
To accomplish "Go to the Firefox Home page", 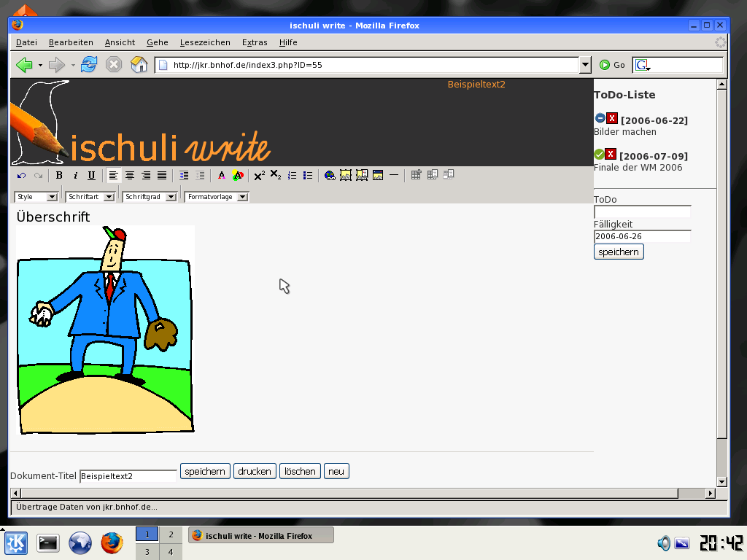I will [139, 64].
